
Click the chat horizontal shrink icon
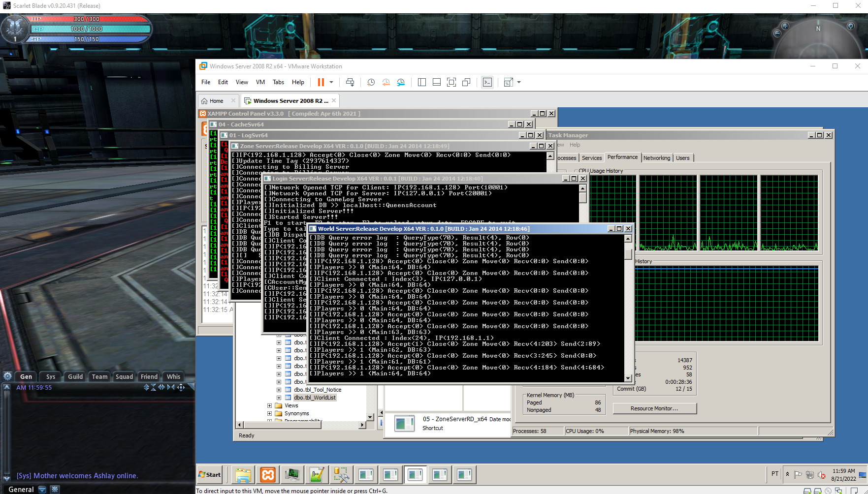coord(171,387)
